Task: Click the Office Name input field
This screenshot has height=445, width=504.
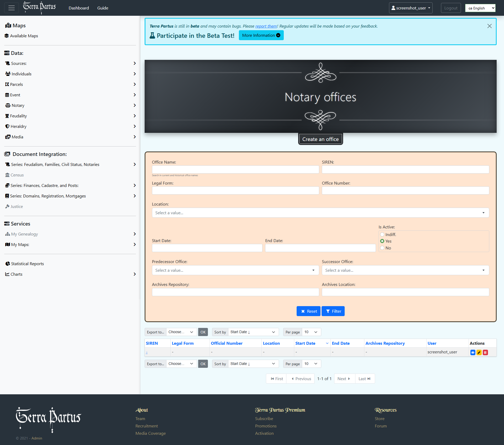Action: [235, 169]
